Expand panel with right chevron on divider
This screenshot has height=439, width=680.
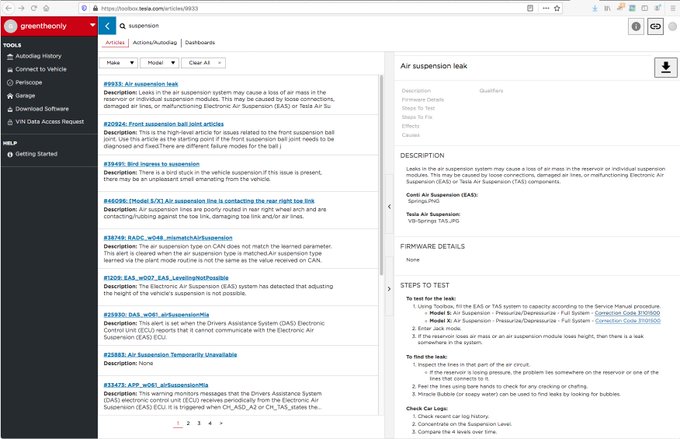click(389, 289)
